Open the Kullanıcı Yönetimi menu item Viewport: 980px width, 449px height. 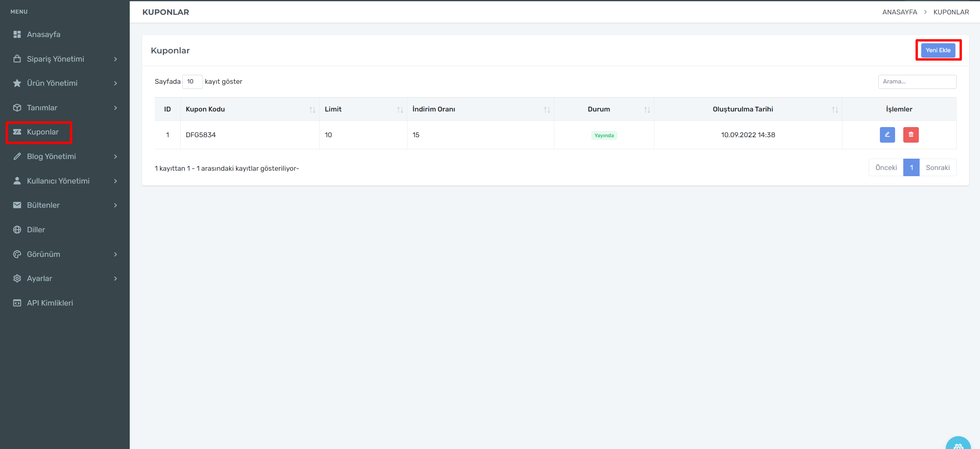[58, 181]
